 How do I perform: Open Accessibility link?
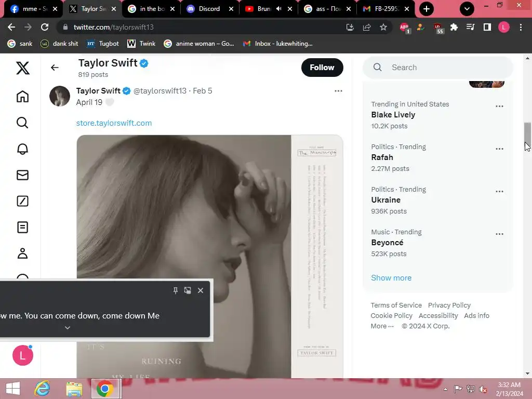438,315
